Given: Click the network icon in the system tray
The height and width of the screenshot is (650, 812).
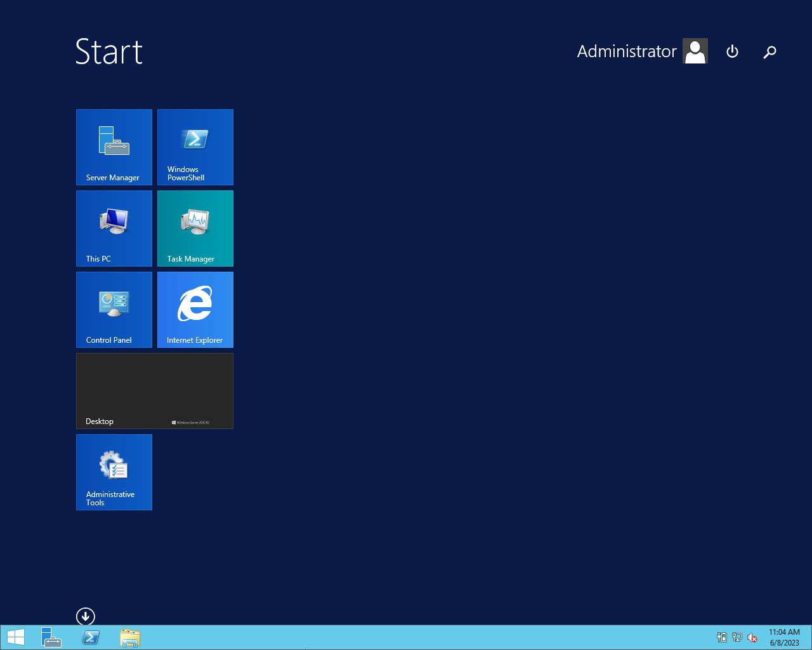Looking at the screenshot, I should click(737, 637).
